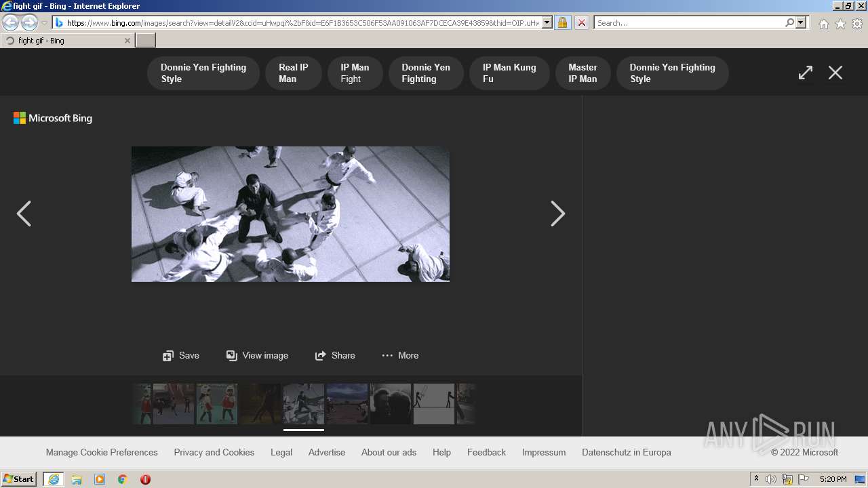Expand the address bar autocomplete dropdown
The width and height of the screenshot is (868, 488).
click(x=547, y=22)
